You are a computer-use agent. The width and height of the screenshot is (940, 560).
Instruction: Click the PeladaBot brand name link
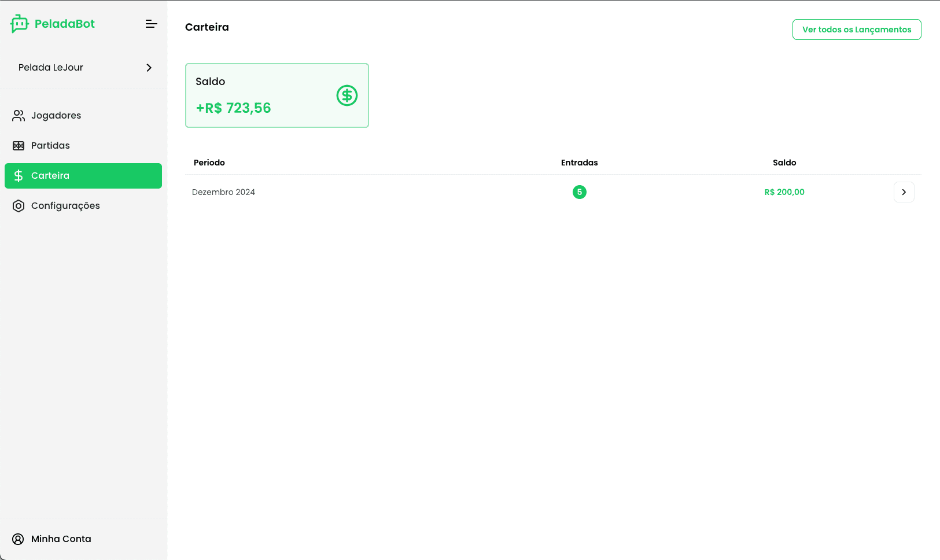pos(65,24)
